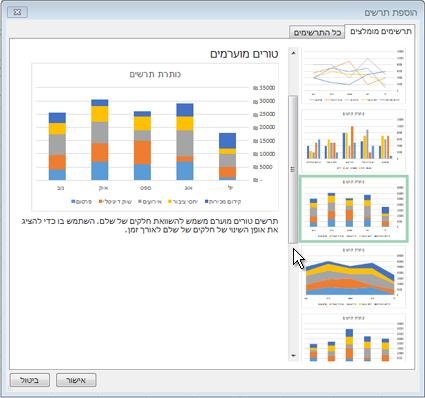Image resolution: width=425 pixels, height=398 pixels.
Task: Pick the stacked area chart thumbnail
Action: 353,277
